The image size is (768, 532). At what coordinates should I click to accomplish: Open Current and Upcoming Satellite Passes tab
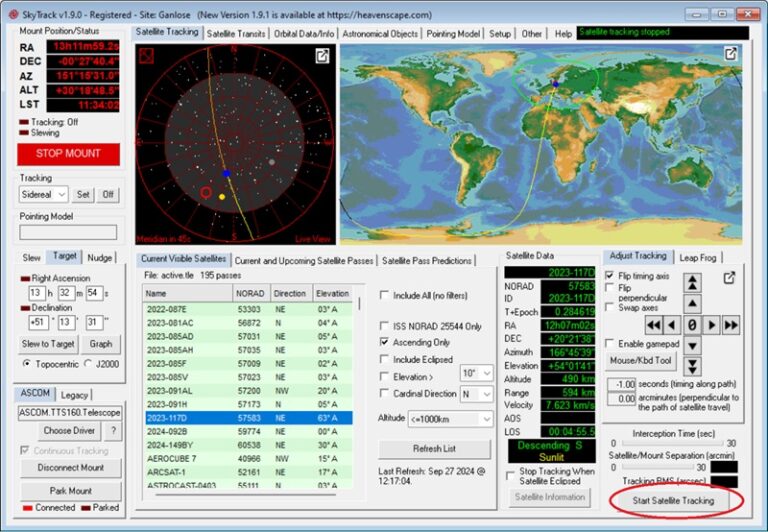[304, 261]
